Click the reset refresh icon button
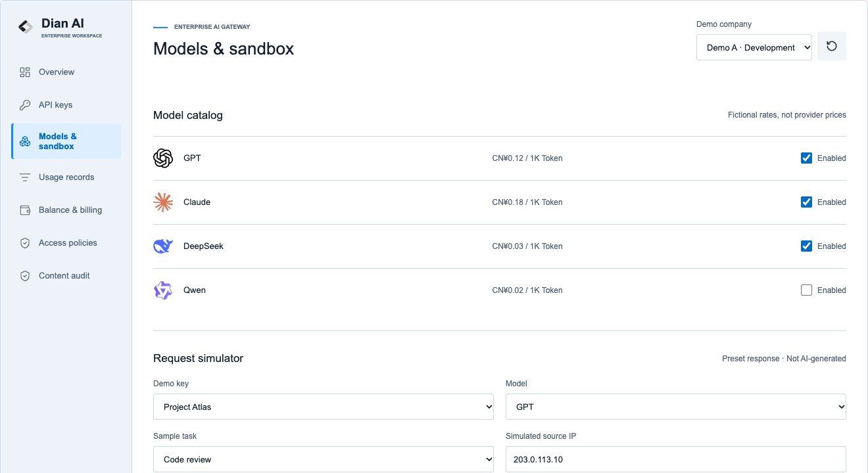Viewport: 868px width, 473px height. pyautogui.click(x=832, y=46)
